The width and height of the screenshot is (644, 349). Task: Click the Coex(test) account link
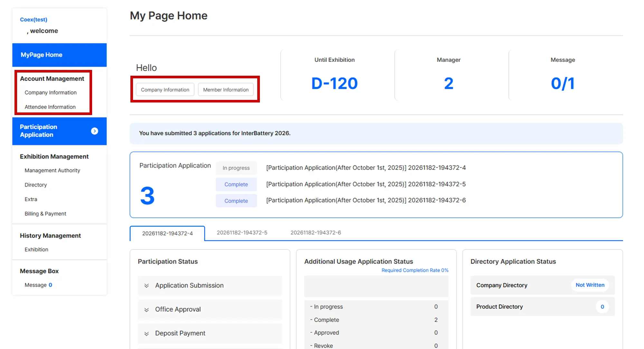(x=33, y=20)
